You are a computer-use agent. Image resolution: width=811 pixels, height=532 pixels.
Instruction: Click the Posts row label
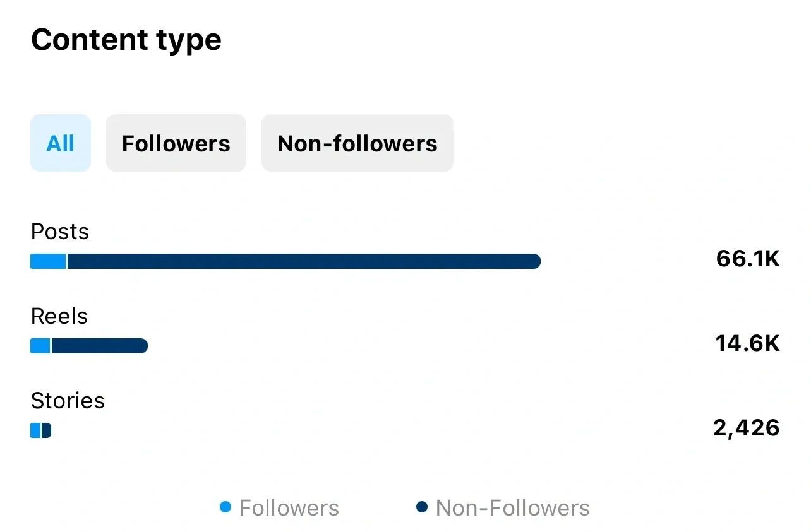point(60,232)
